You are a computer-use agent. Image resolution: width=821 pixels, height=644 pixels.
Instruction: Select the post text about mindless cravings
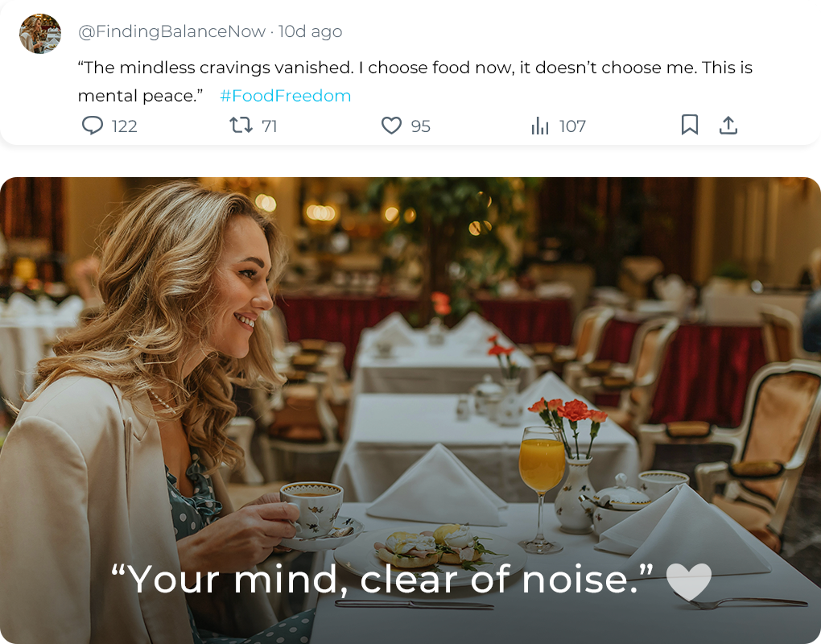[415, 68]
